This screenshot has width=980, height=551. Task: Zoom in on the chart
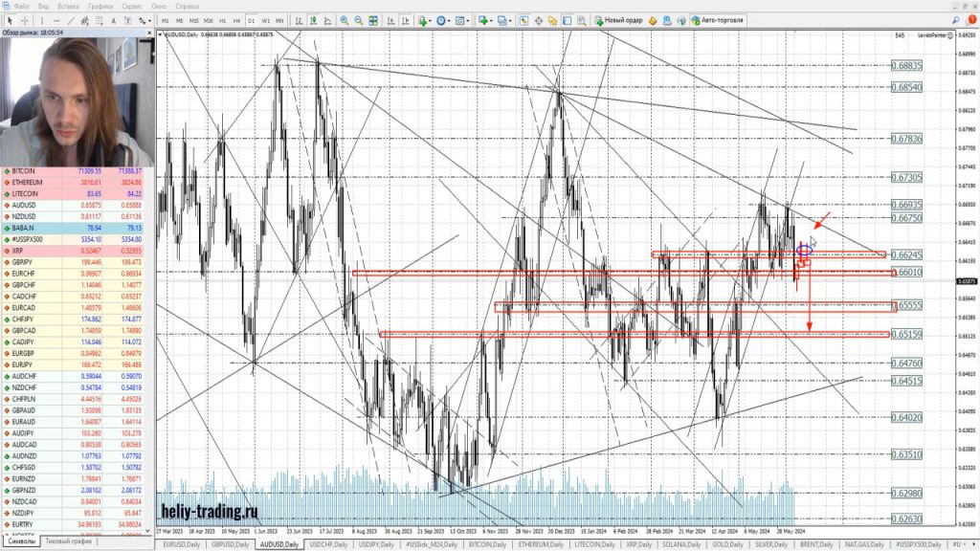344,19
